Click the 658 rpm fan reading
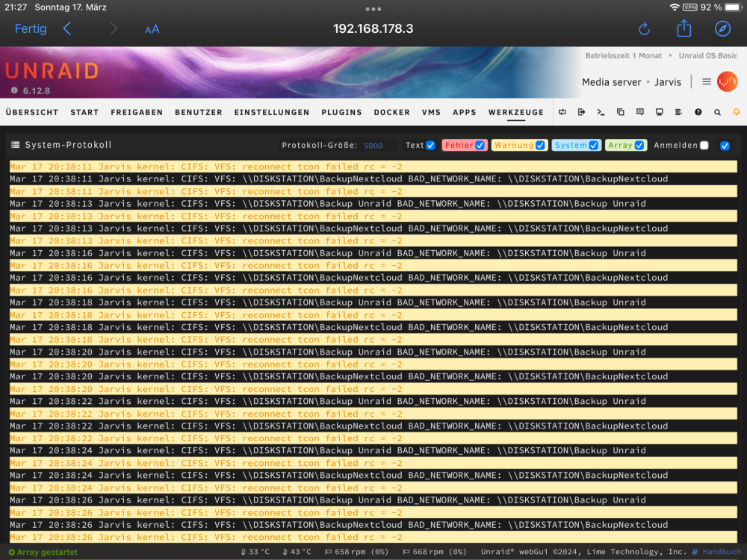This screenshot has height=560, width=747. click(x=356, y=552)
